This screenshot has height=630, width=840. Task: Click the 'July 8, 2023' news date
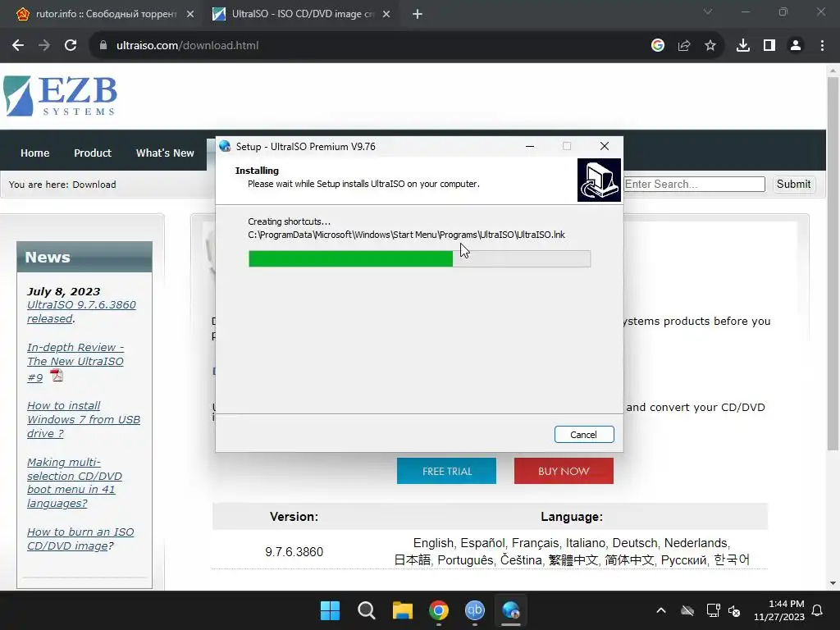point(63,291)
